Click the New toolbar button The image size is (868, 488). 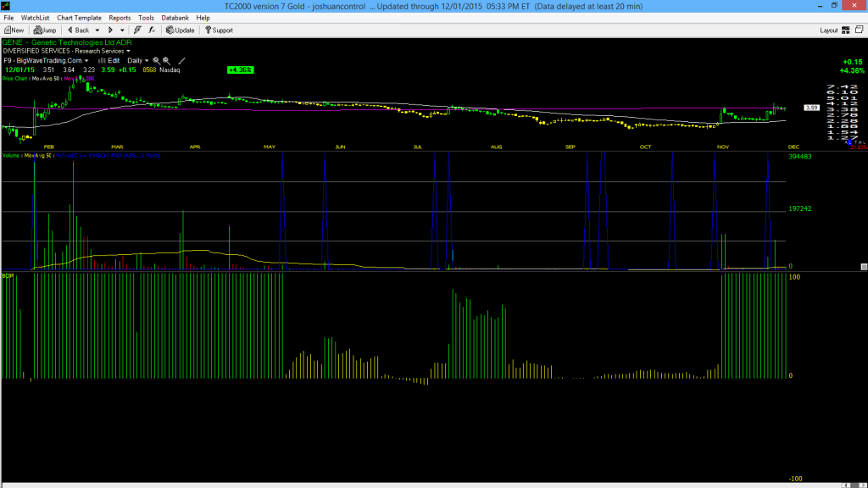coord(14,30)
